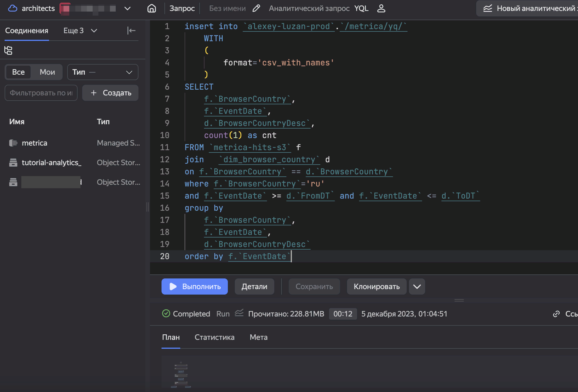Click the home icon in the header
578x392 pixels.
coord(151,8)
